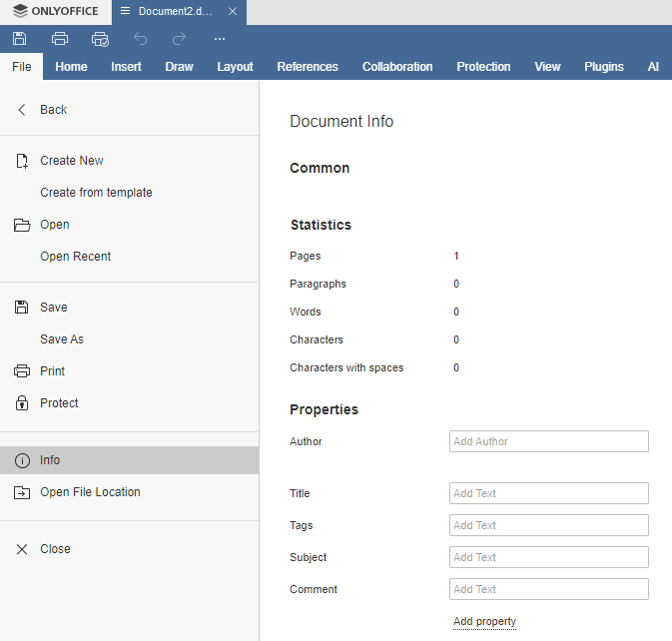This screenshot has height=641, width=672.
Task: Choose Save As in the sidebar
Action: (62, 339)
